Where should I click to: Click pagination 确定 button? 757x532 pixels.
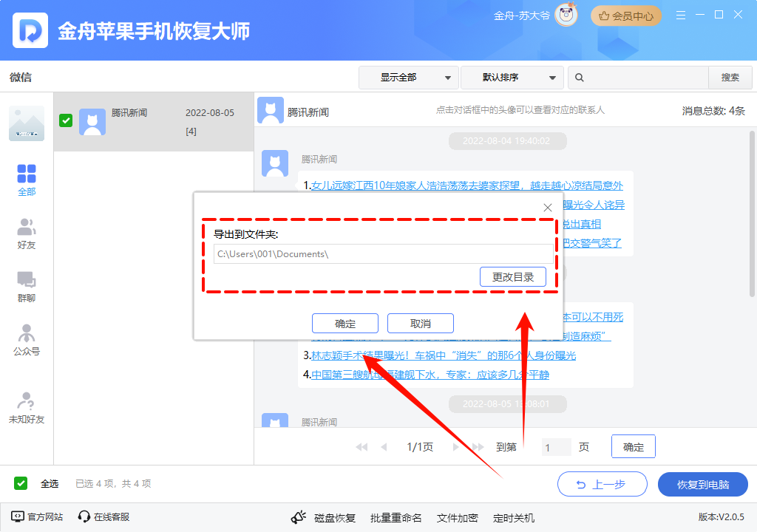pos(634,446)
